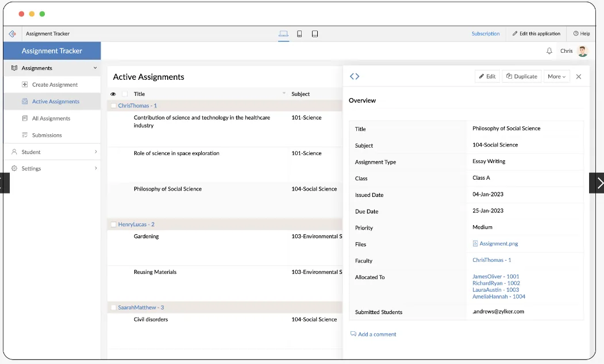Open the Settings menu item
The image size is (604, 364).
click(31, 169)
